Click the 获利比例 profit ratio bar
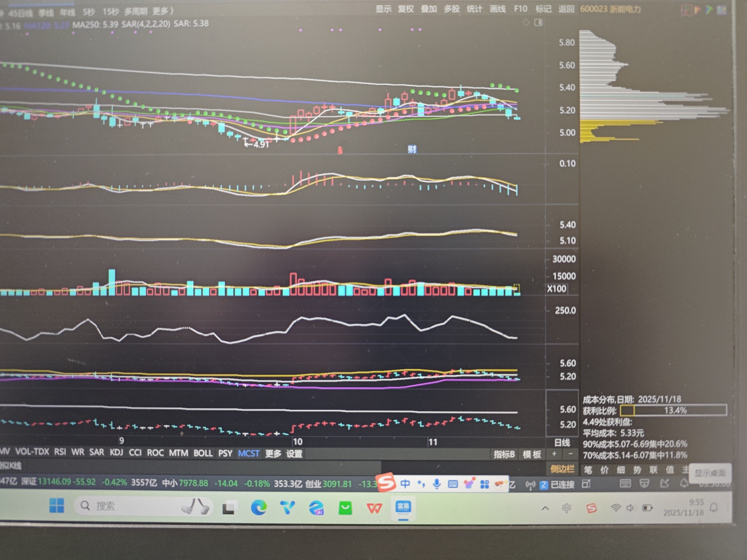This screenshot has height=560, width=747. tap(673, 410)
